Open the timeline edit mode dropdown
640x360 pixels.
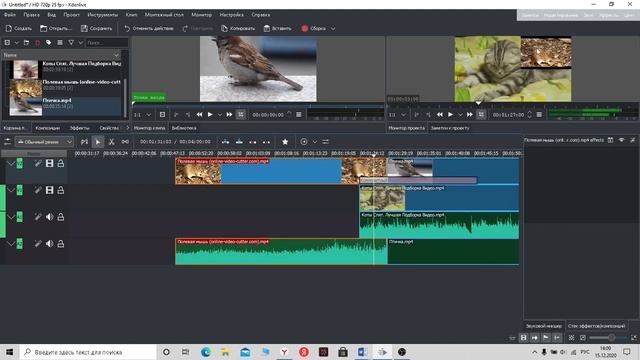point(44,142)
